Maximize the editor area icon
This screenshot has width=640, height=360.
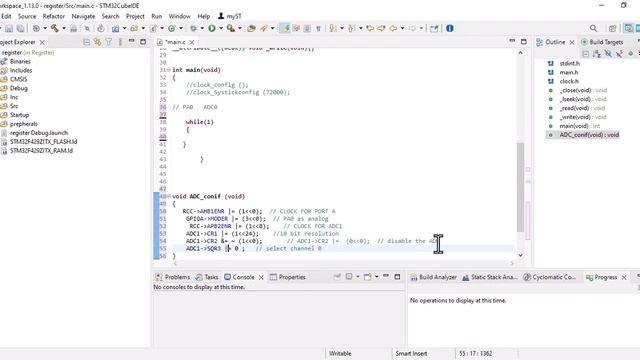pos(524,42)
